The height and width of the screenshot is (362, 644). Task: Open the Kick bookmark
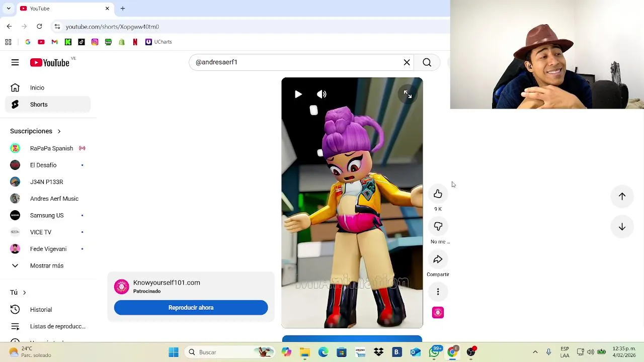[68, 42]
